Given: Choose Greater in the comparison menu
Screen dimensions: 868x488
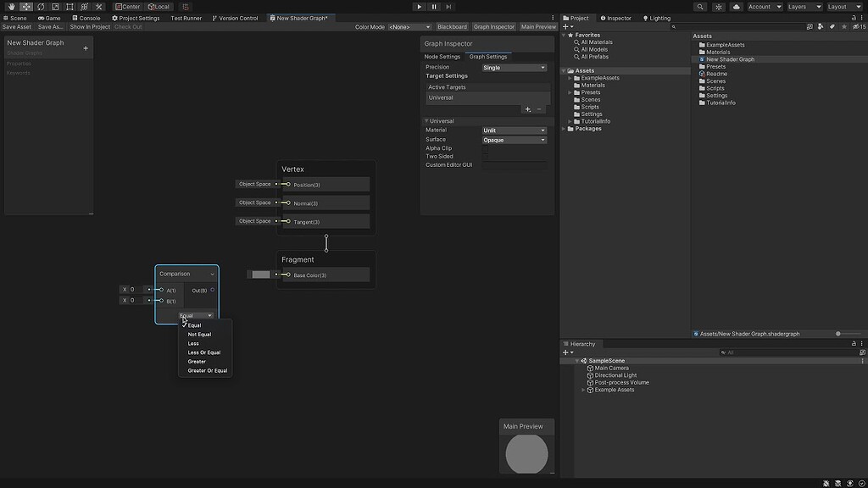Looking at the screenshot, I should [x=197, y=361].
